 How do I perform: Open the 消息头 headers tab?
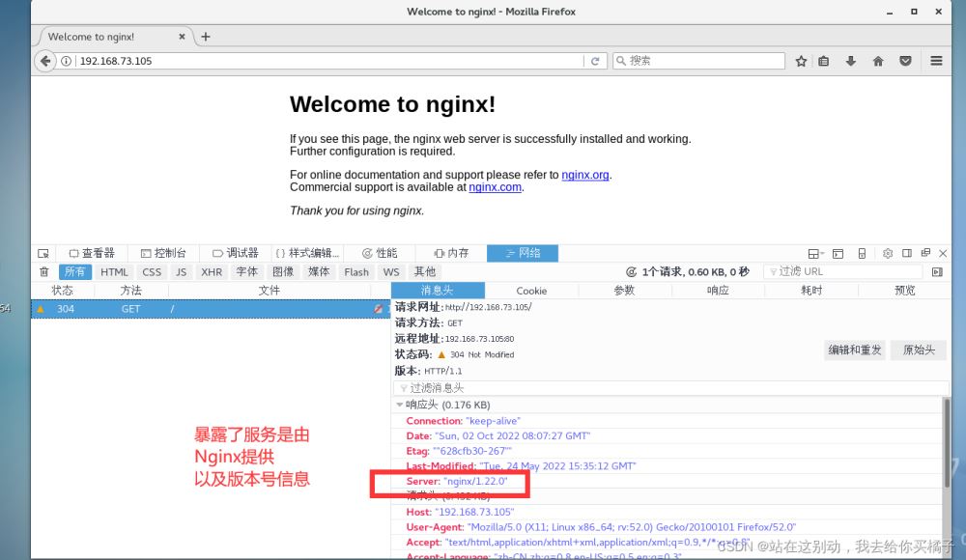pyautogui.click(x=438, y=291)
